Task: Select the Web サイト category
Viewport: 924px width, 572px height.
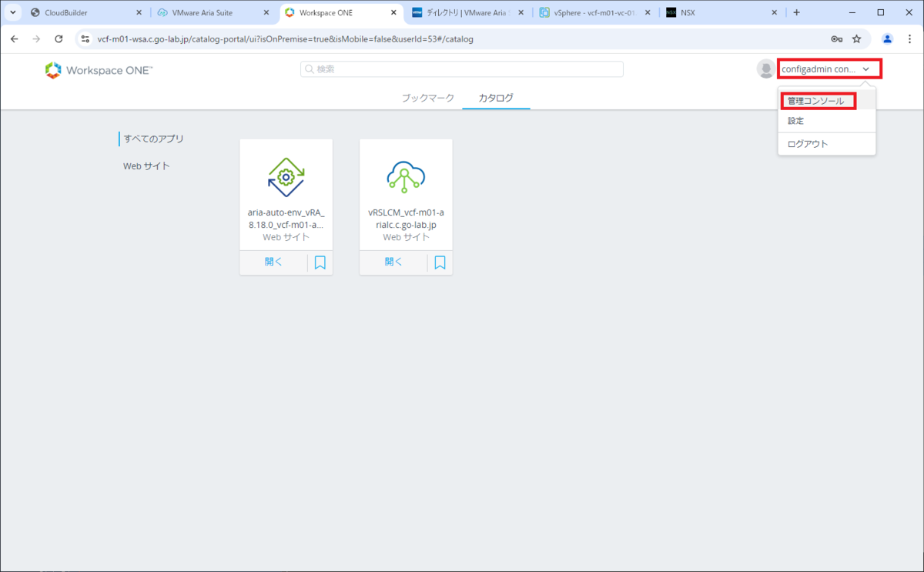Action: coord(146,166)
